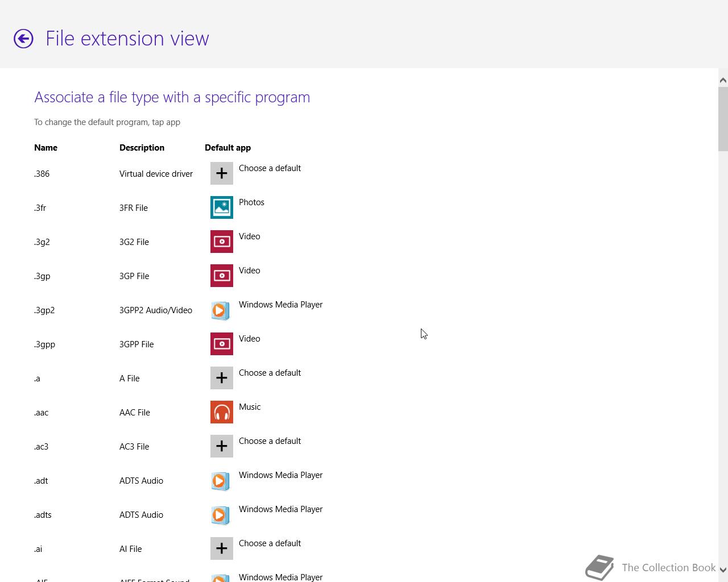Click scrollbar up arrow

723,81
